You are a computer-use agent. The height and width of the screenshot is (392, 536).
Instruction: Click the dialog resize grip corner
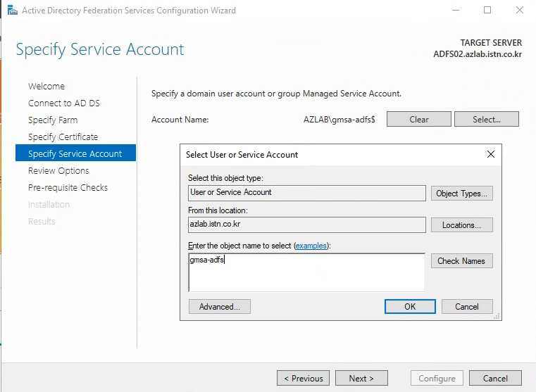tap(497, 317)
